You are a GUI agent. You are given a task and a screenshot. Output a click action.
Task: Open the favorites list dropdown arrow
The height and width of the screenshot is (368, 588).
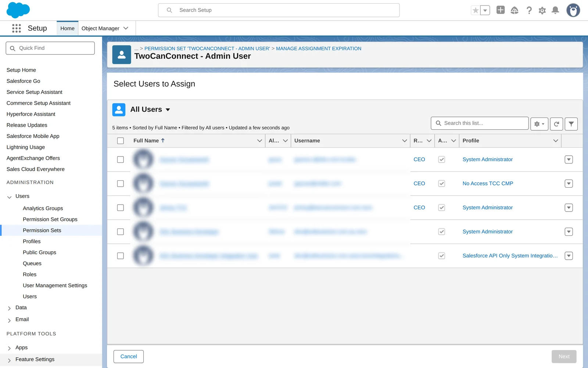[485, 10]
